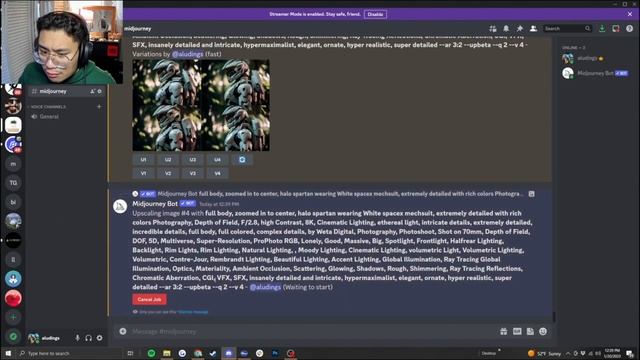
Task: Open the Help question-mark icon
Action: pos(629,29)
